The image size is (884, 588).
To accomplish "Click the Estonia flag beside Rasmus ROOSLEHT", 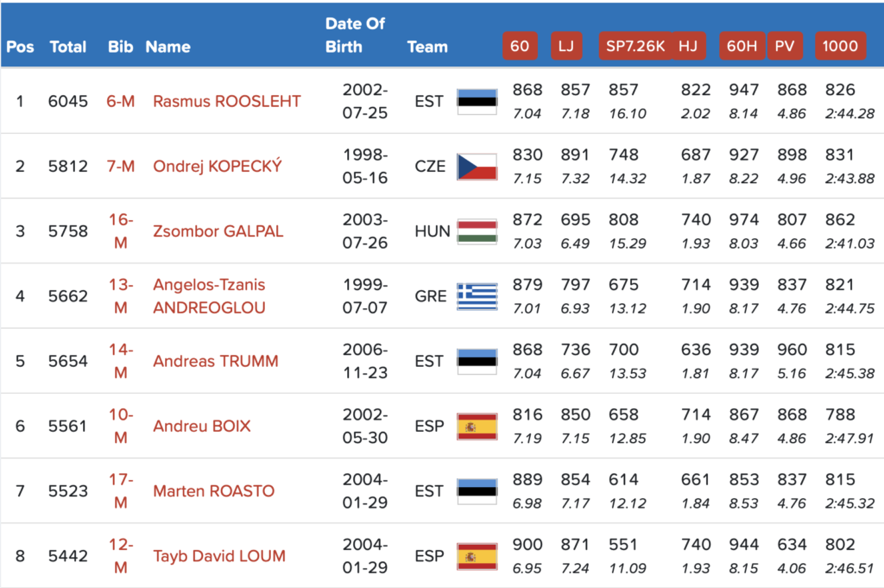I will tap(477, 101).
